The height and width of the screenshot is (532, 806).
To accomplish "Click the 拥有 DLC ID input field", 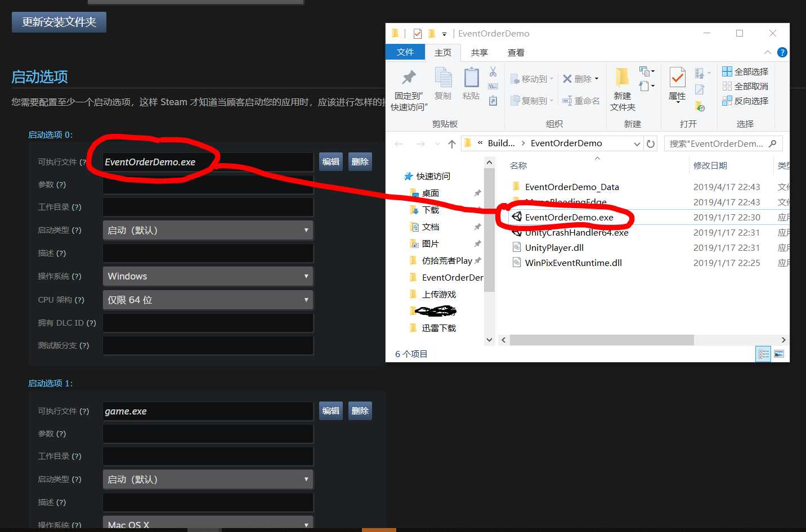I will pos(208,323).
